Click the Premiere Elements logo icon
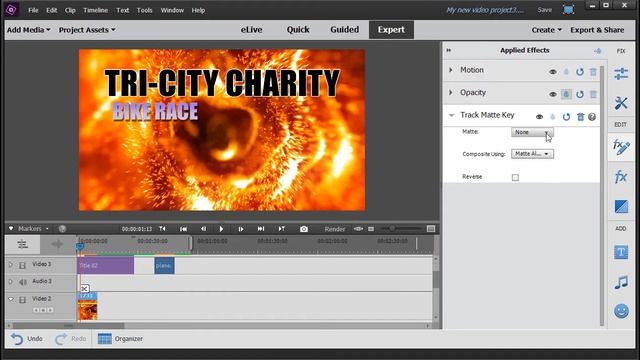640x360 pixels. (x=11, y=10)
